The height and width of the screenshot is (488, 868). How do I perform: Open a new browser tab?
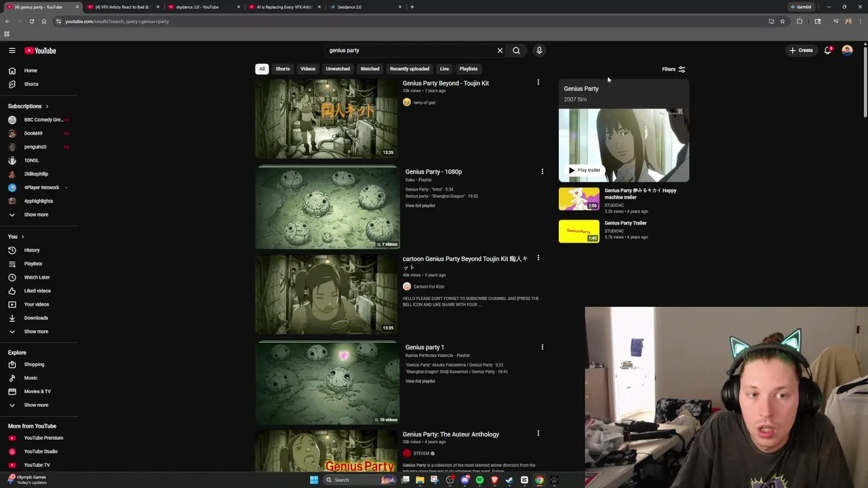412,7
